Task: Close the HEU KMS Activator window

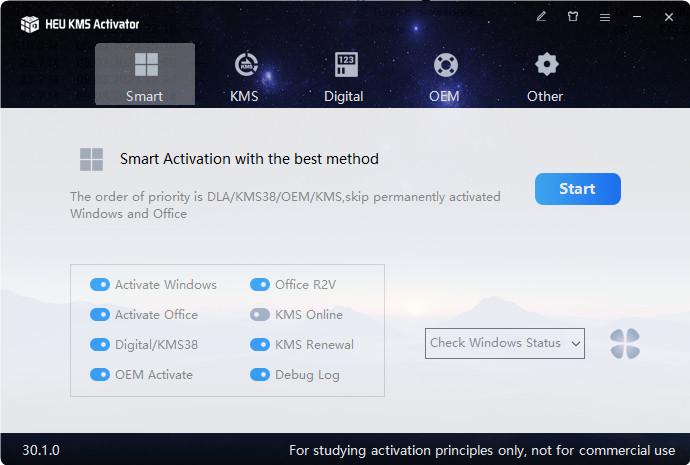Action: pyautogui.click(x=668, y=17)
